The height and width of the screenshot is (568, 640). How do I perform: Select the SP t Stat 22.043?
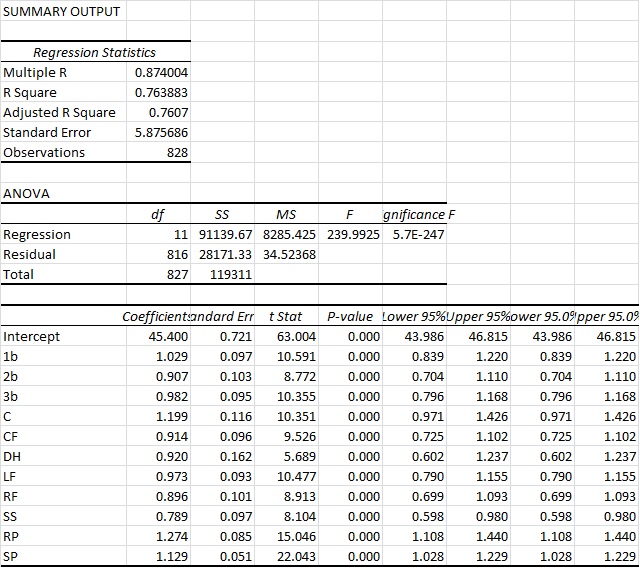point(296,557)
